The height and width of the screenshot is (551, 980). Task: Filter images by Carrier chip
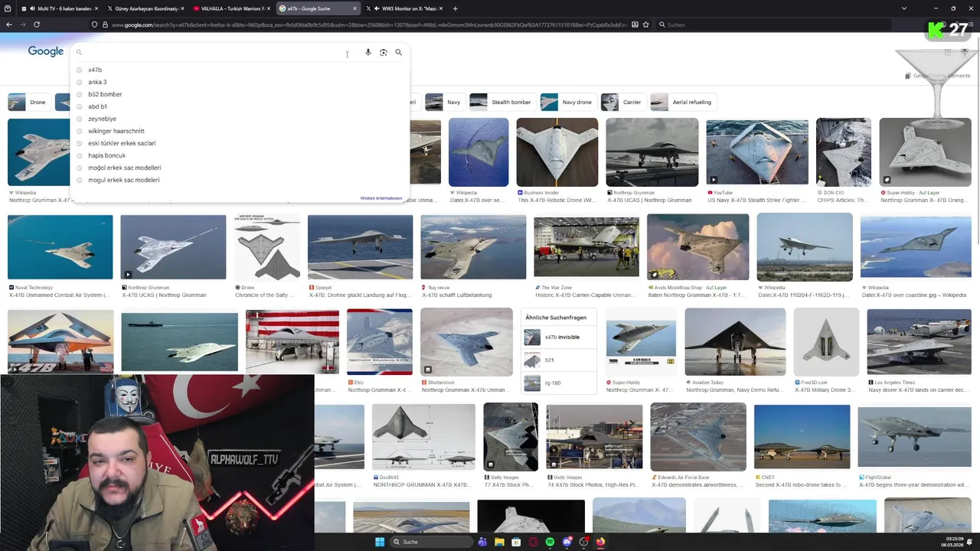point(623,102)
